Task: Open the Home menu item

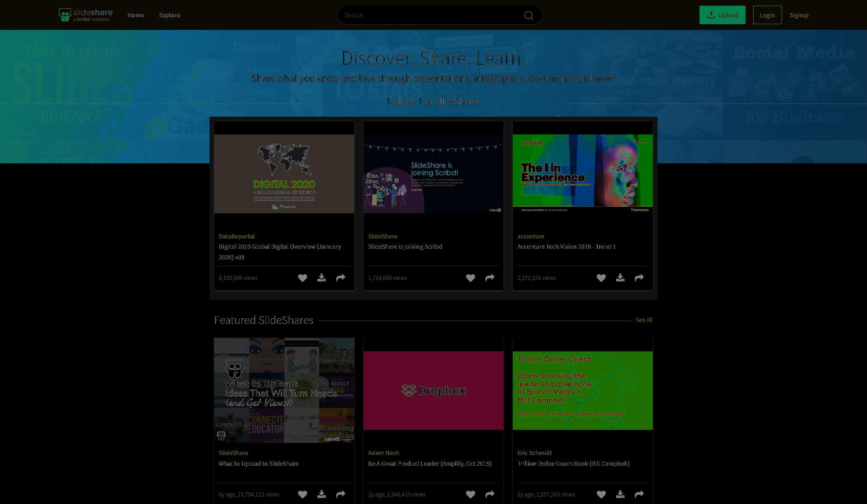Action: click(136, 15)
